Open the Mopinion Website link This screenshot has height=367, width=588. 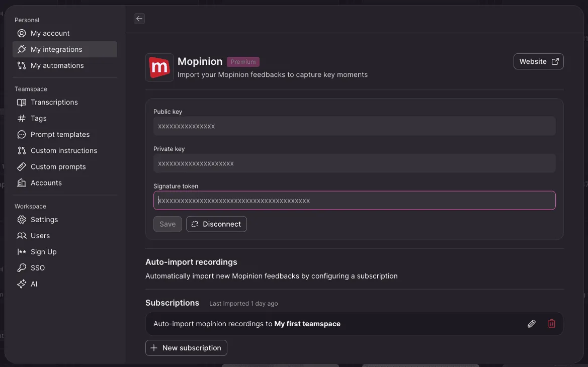coord(539,61)
